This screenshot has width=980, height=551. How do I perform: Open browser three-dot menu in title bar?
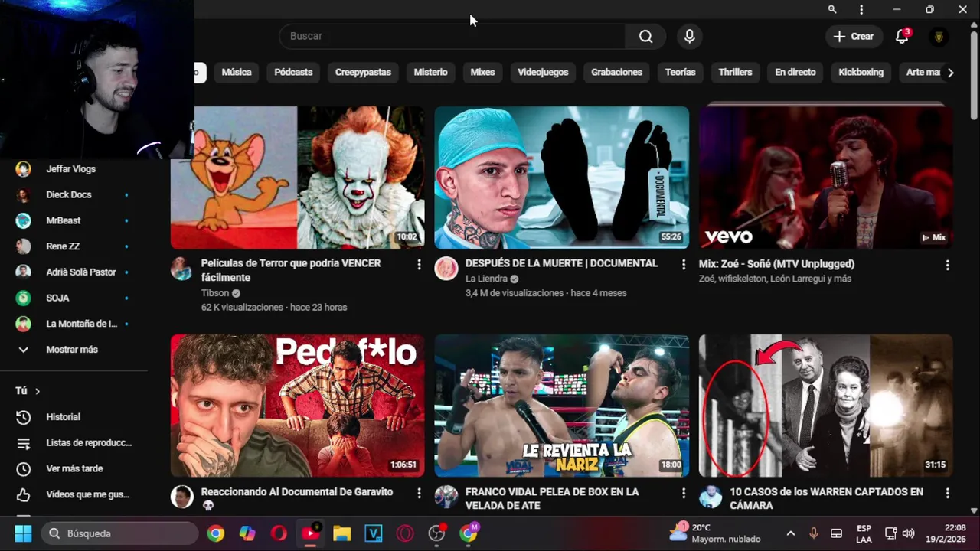(x=861, y=9)
